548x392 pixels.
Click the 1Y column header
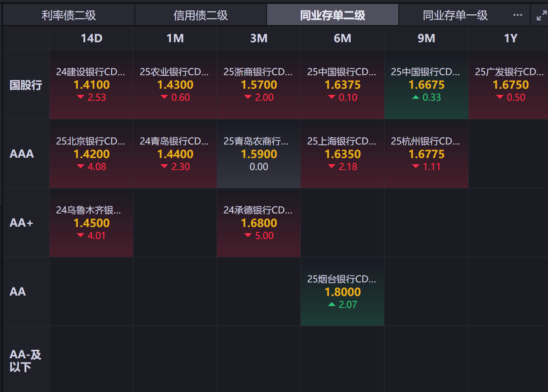[x=510, y=38]
